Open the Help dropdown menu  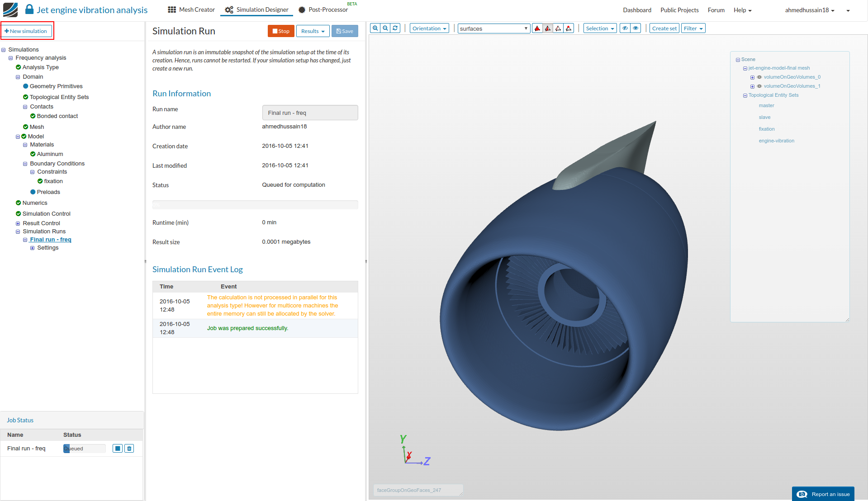point(742,10)
